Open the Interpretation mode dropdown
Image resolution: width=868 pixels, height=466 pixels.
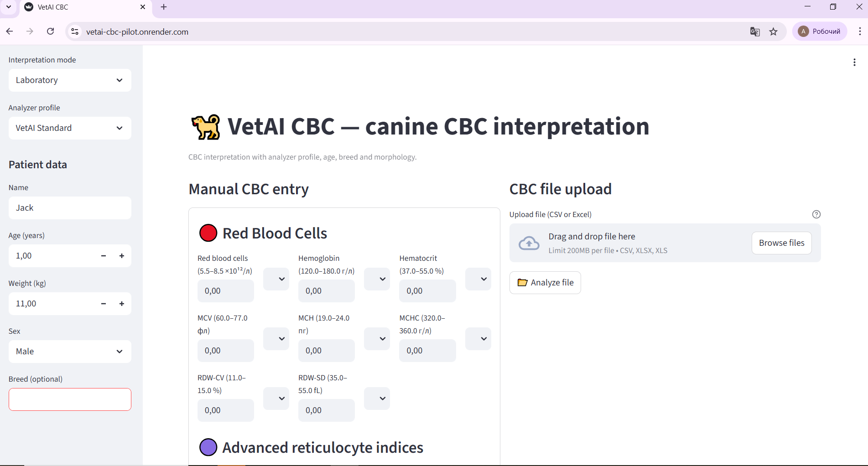point(69,80)
